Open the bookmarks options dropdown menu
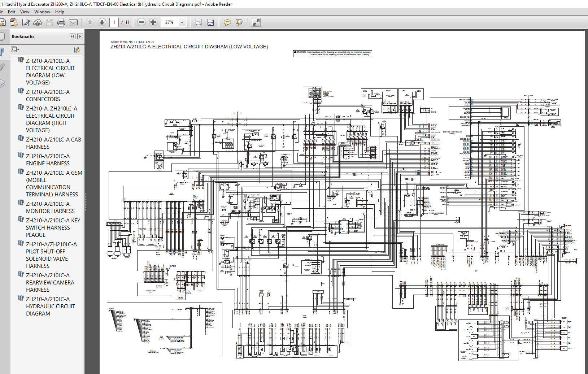 15,49
